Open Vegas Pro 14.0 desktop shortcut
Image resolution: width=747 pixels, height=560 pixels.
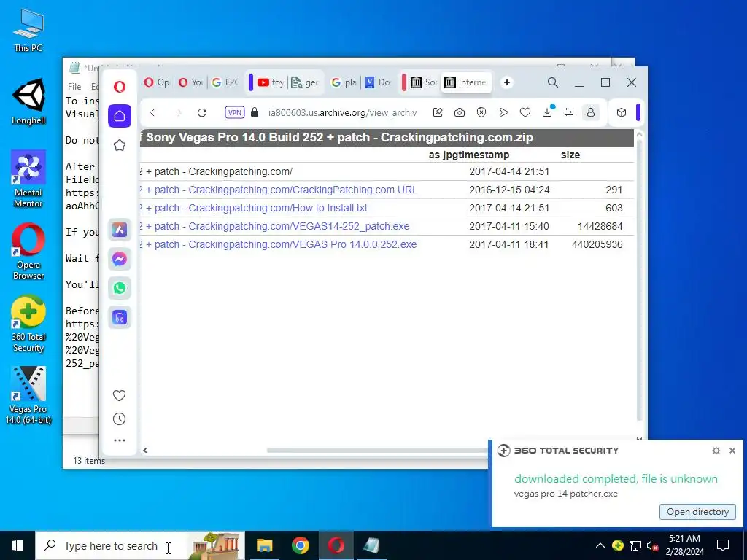click(x=28, y=395)
